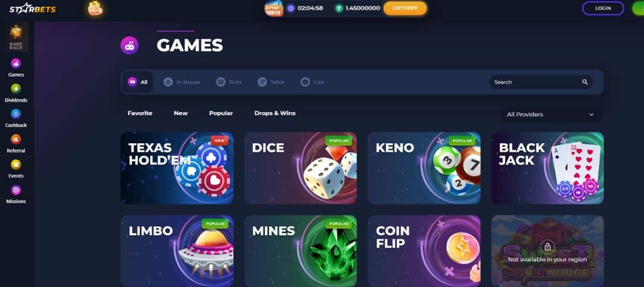Image resolution: width=644 pixels, height=287 pixels.
Task: Open the Texas Hold'em game tile
Action: 177,168
